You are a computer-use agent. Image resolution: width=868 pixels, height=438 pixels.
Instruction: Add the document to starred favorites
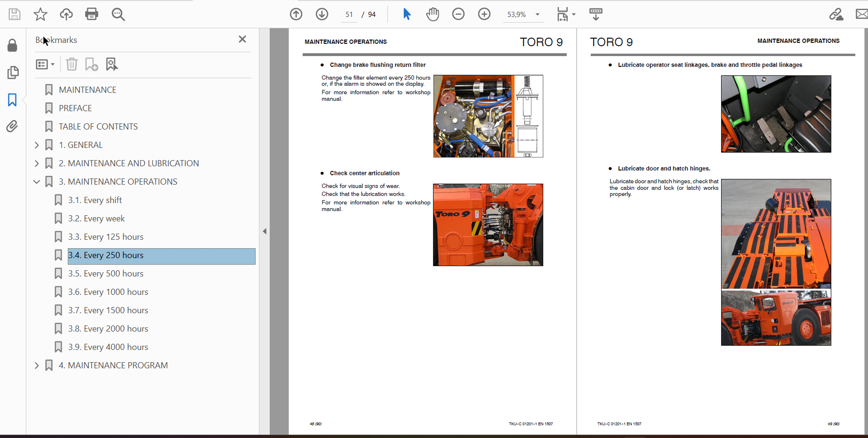click(40, 14)
